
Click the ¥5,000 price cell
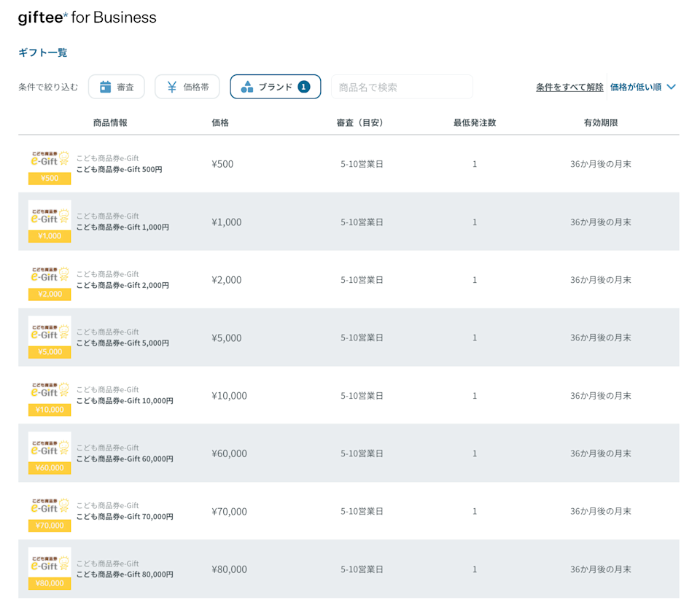point(226,338)
